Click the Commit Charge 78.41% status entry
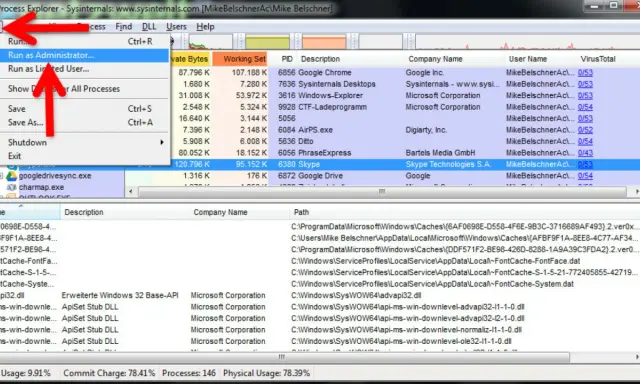 pyautogui.click(x=109, y=373)
